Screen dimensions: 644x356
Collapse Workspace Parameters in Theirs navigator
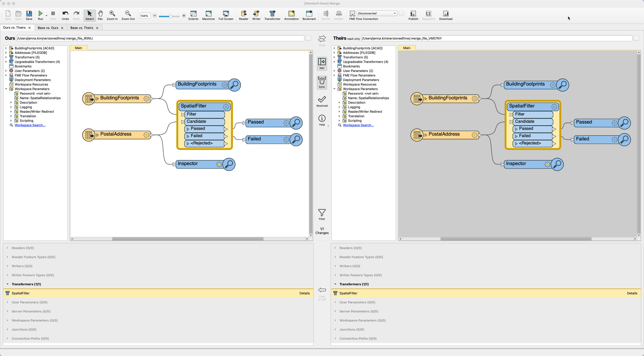click(x=334, y=89)
